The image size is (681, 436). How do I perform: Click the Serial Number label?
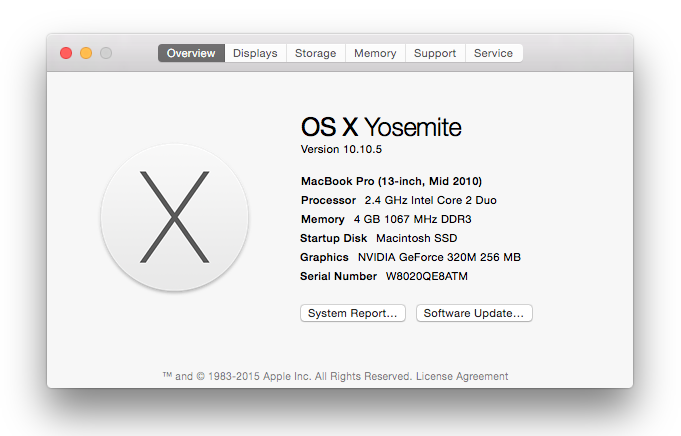(338, 277)
